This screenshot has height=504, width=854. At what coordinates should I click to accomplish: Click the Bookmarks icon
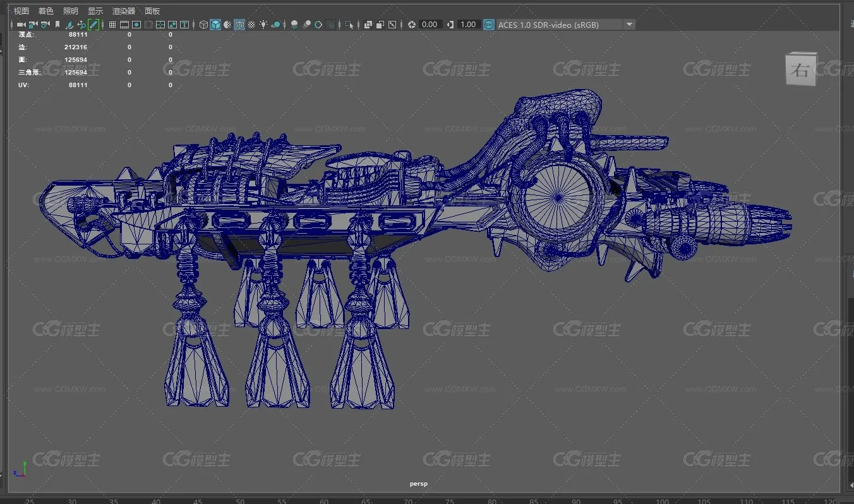coord(57,25)
